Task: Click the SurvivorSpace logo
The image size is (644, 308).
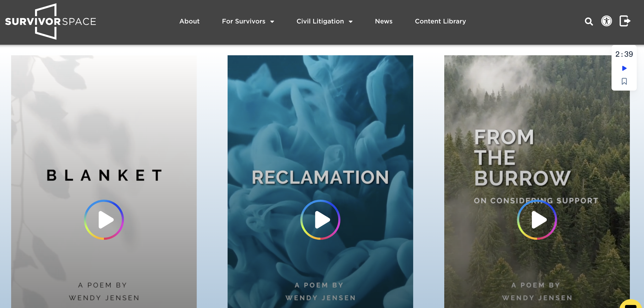Action: coord(51,22)
